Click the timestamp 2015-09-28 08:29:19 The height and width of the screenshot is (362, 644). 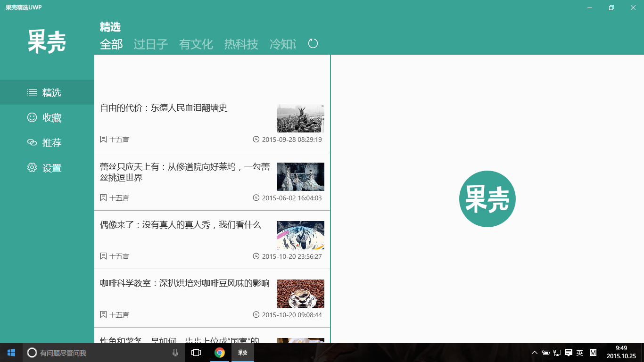tap(292, 140)
